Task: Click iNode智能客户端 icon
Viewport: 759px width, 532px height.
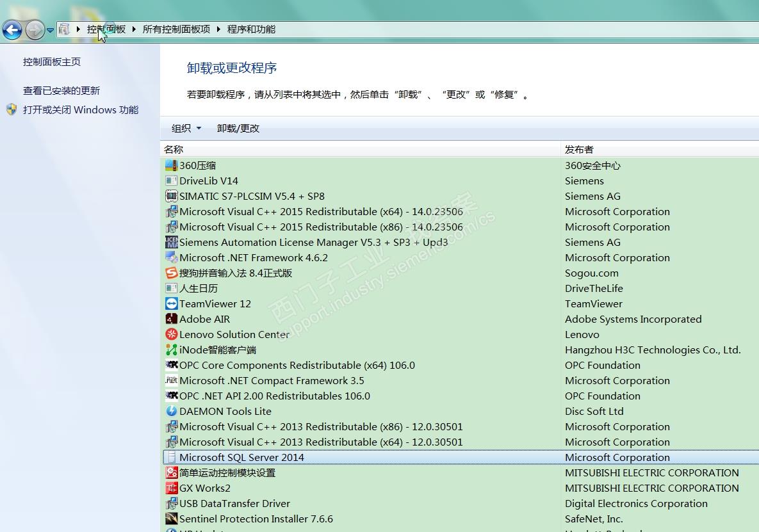Action: pyautogui.click(x=172, y=350)
